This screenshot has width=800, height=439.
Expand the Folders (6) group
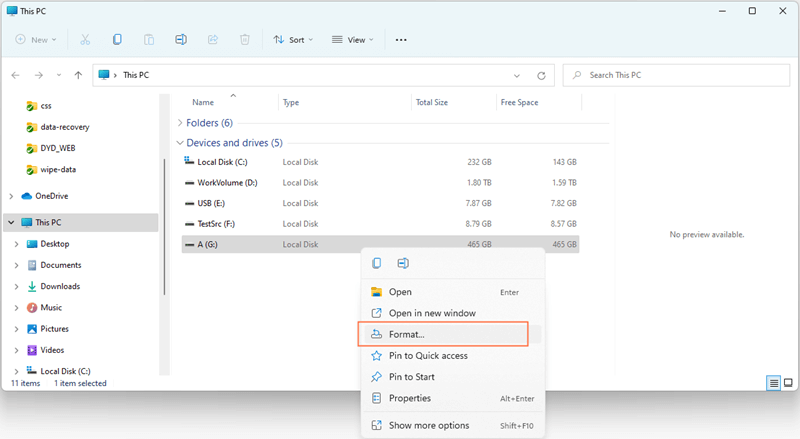click(x=180, y=123)
